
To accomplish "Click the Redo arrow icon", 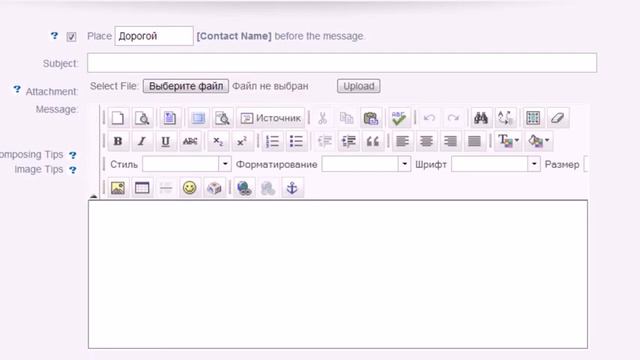I will tap(453, 118).
